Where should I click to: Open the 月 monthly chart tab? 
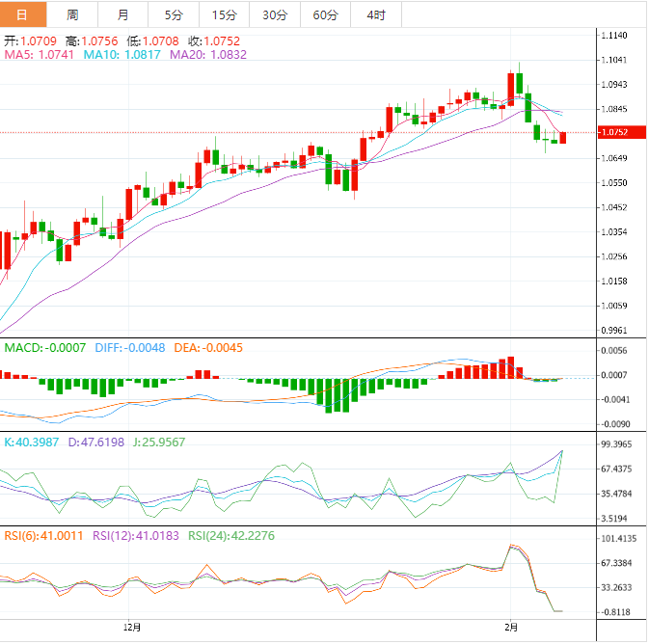(x=122, y=14)
